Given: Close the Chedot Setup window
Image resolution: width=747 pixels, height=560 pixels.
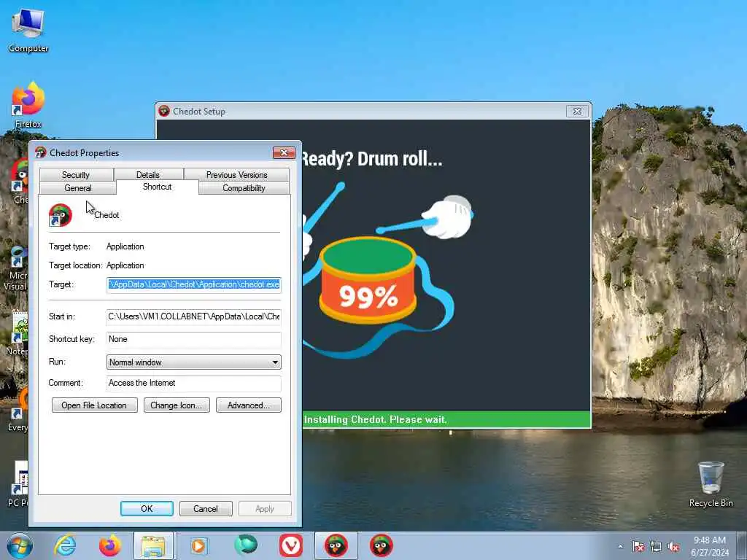Looking at the screenshot, I should pos(577,111).
